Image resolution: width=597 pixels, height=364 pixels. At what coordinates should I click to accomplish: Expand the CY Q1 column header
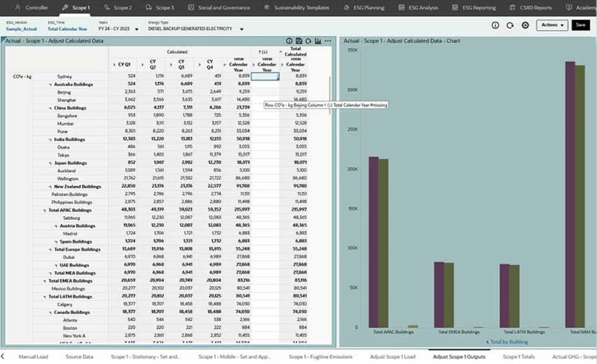pyautogui.click(x=115, y=64)
